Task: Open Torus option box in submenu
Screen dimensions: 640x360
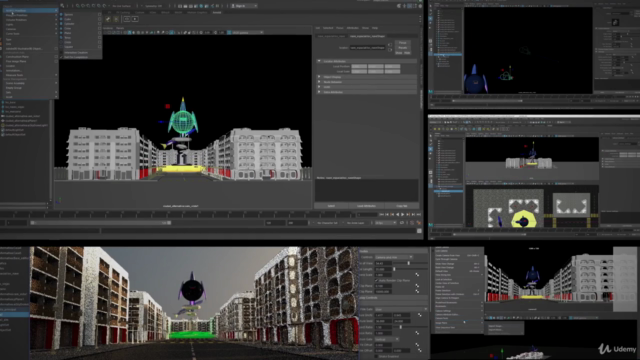Action: [x=100, y=38]
